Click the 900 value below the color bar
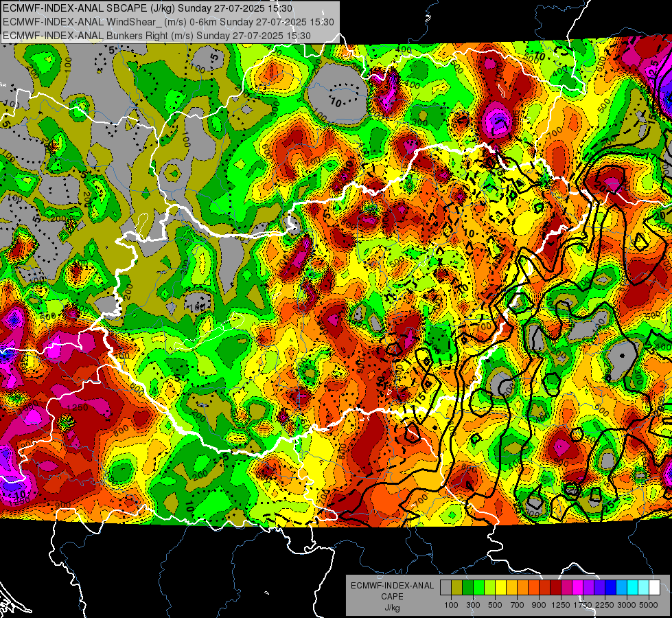Image resolution: width=672 pixels, height=618 pixels. [539, 605]
